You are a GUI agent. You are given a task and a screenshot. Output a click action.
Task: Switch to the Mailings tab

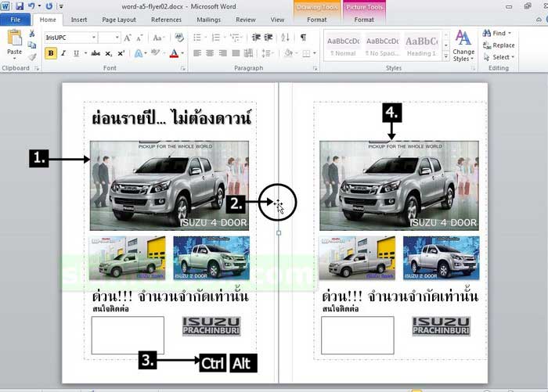pyautogui.click(x=209, y=20)
